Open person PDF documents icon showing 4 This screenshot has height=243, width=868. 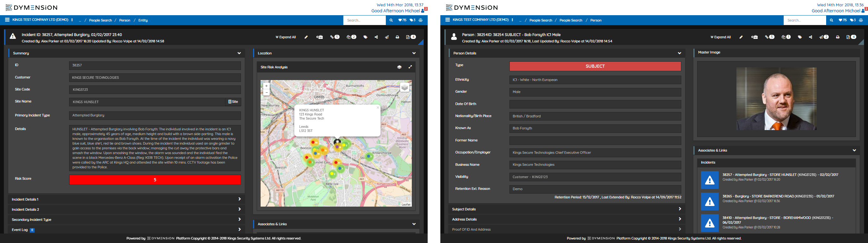pyautogui.click(x=851, y=37)
